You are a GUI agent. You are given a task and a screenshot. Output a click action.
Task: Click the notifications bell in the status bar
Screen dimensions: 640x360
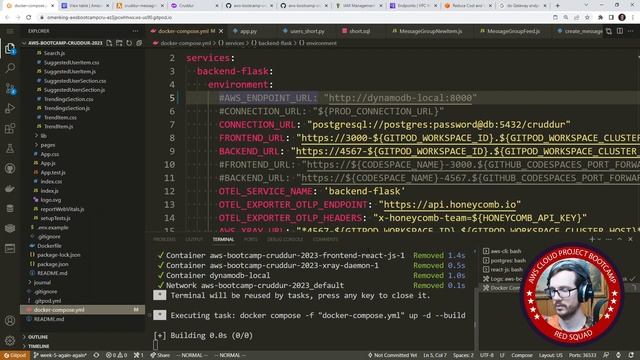pyautogui.click(x=631, y=355)
